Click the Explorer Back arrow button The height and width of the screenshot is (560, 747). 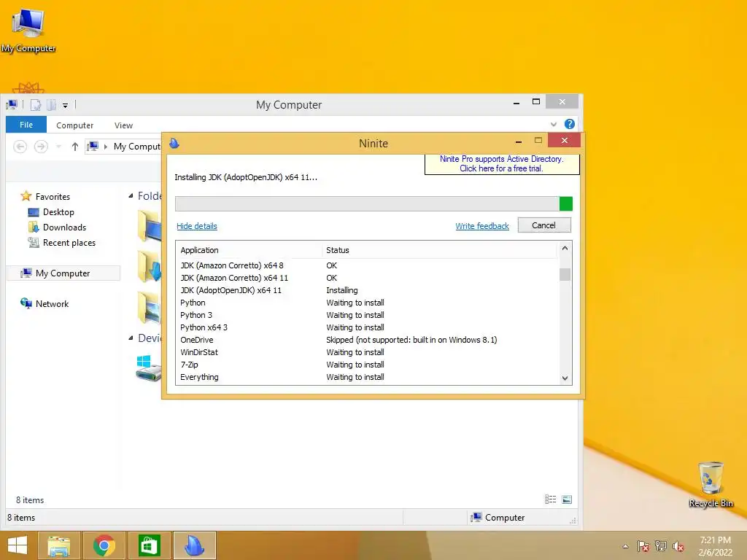coord(20,146)
